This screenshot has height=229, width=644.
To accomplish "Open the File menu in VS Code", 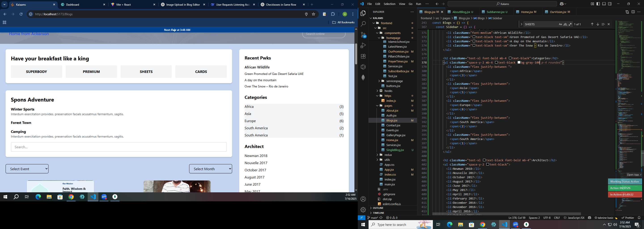I will pos(369,4).
